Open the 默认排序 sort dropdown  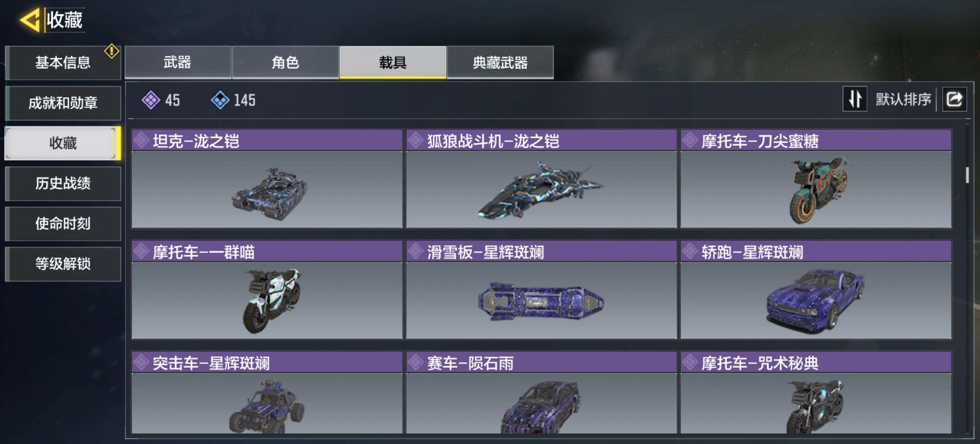coord(903,100)
